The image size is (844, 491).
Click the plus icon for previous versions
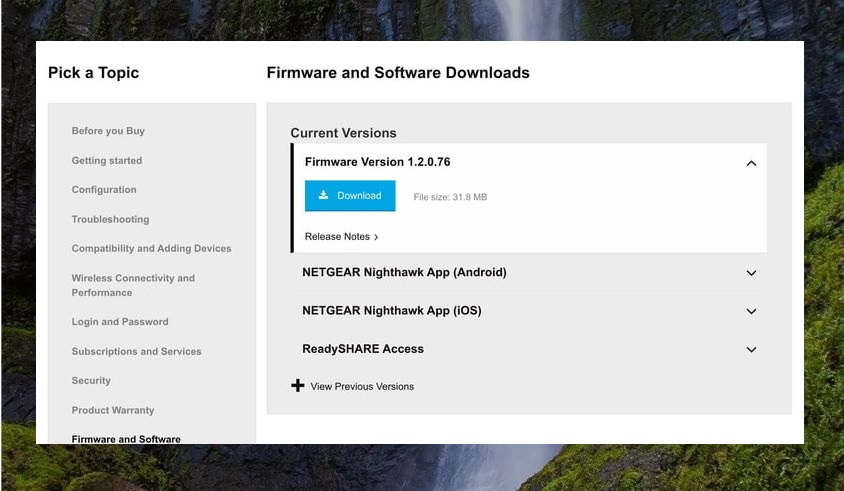pos(298,385)
